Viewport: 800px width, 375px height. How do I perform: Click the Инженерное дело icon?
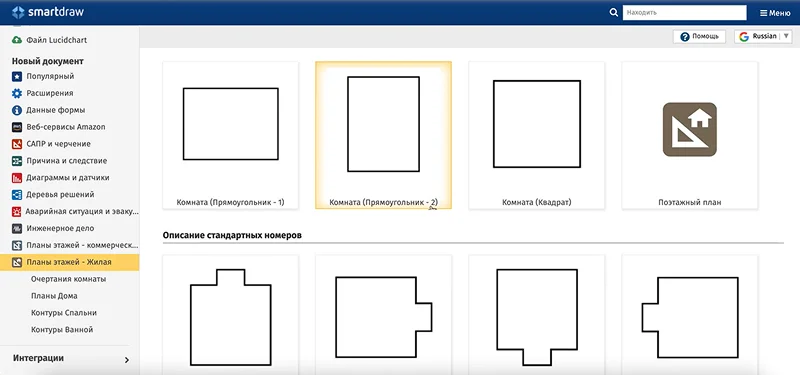(x=17, y=229)
